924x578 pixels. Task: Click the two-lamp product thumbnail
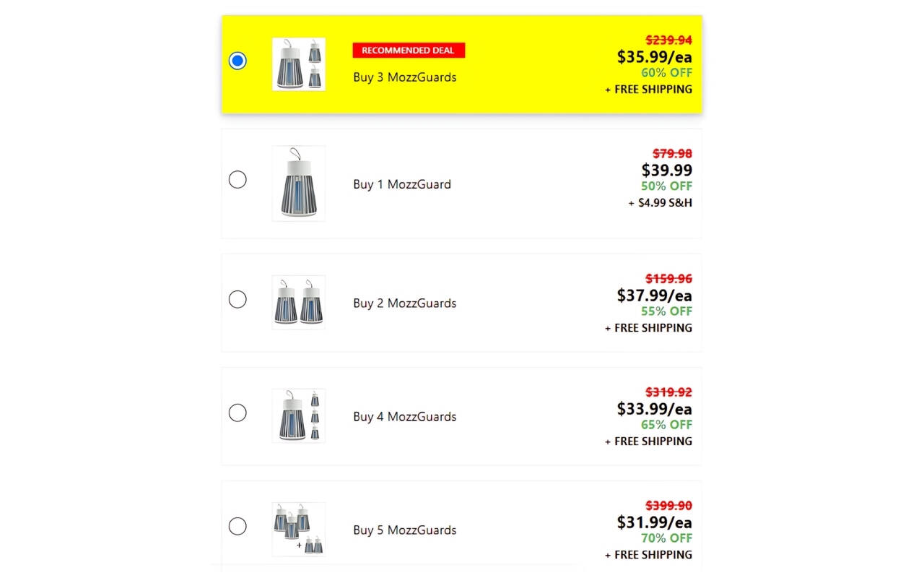coord(299,302)
